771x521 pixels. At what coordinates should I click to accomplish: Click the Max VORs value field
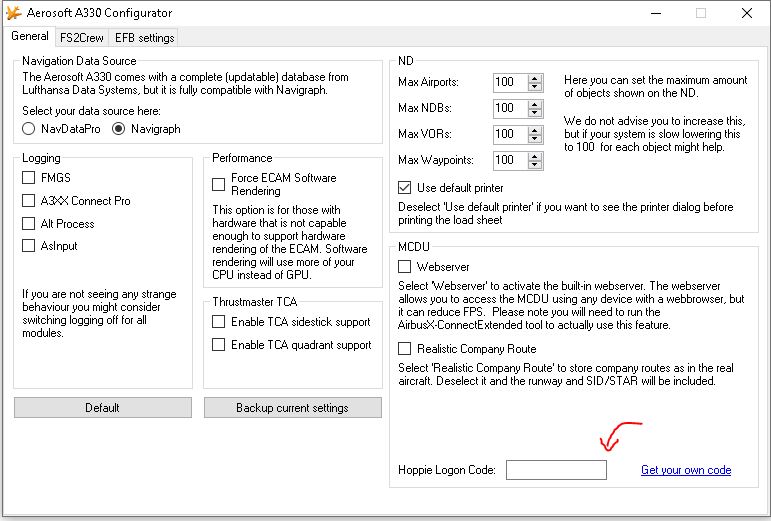(510, 134)
